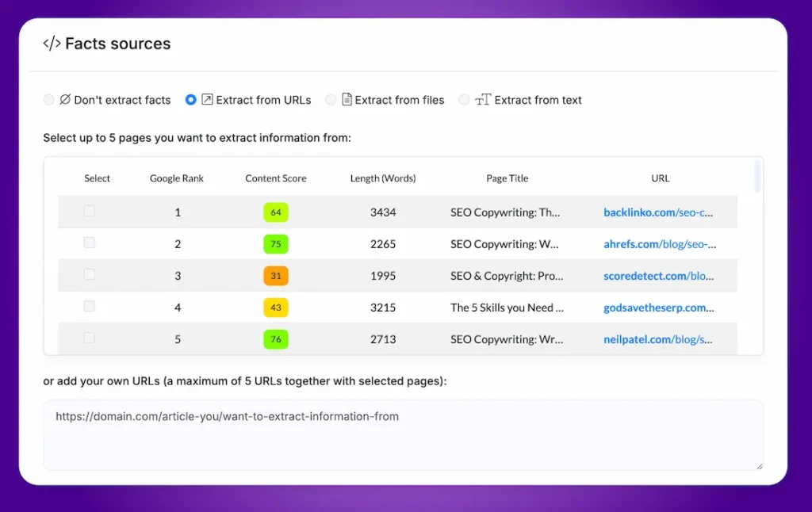Viewport: 812px width, 512px height.
Task: Switch to Extract from files mode
Action: tap(331, 100)
